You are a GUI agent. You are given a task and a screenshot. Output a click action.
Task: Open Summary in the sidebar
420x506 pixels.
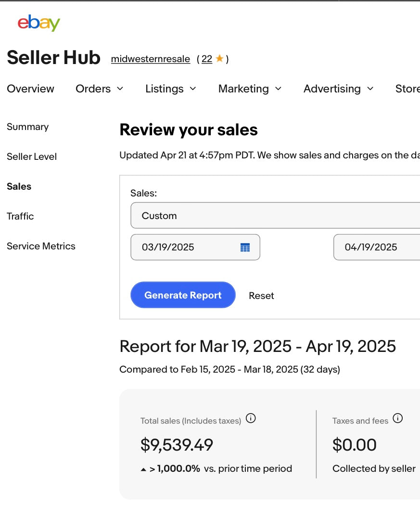tap(28, 127)
